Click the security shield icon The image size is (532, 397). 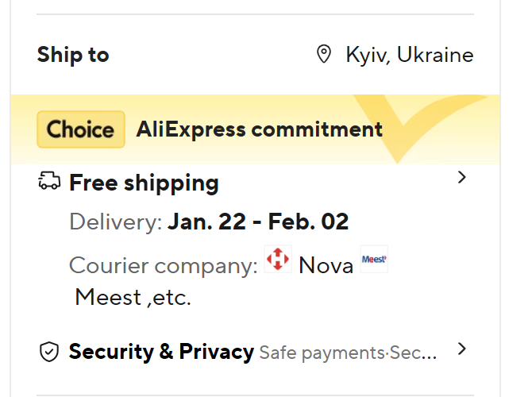49,352
